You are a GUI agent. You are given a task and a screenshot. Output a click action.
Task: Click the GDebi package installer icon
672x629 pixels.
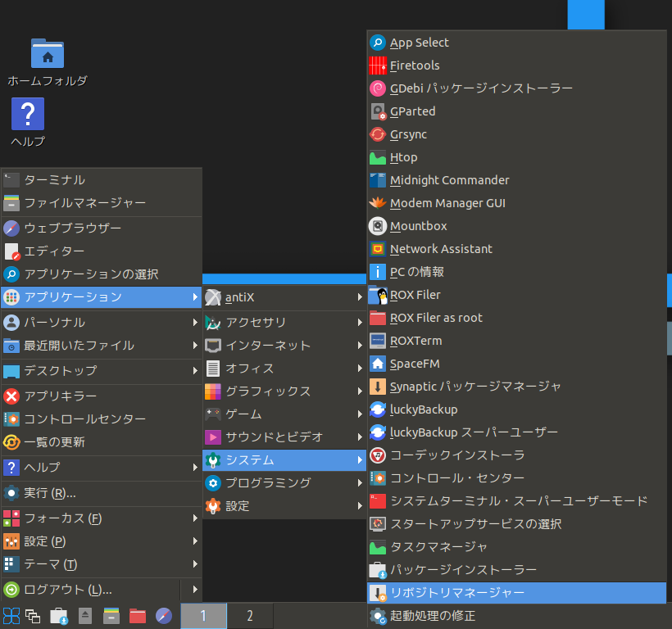coord(378,88)
